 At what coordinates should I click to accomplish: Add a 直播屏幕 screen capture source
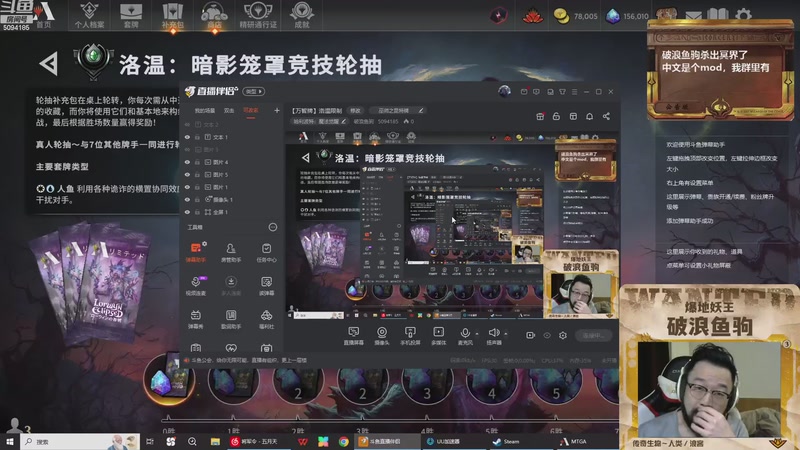pyautogui.click(x=354, y=336)
